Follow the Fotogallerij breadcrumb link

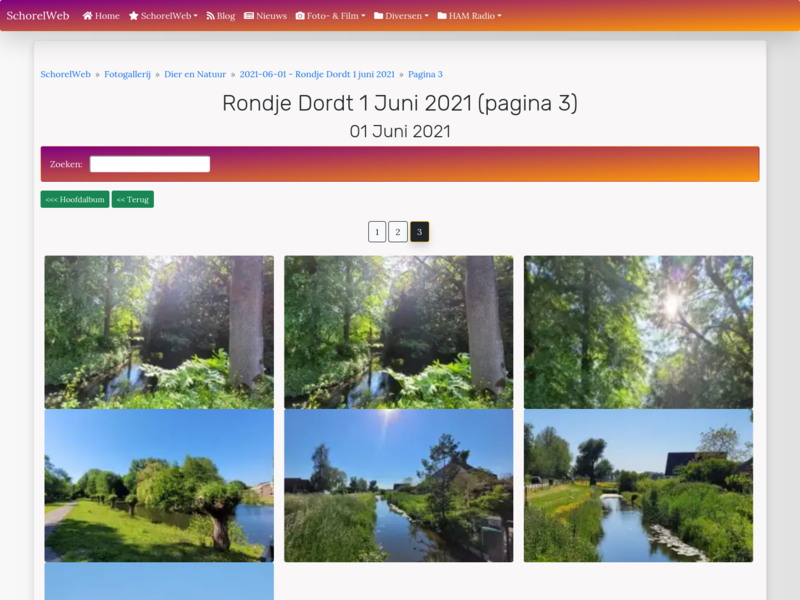tap(128, 74)
